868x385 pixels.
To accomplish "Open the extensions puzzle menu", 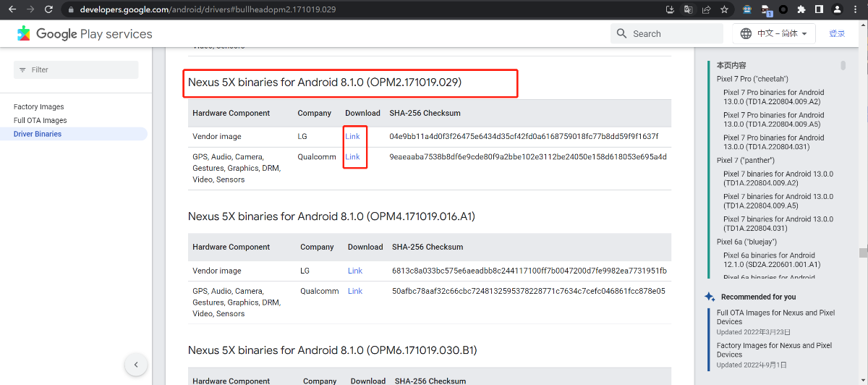I will pos(801,10).
